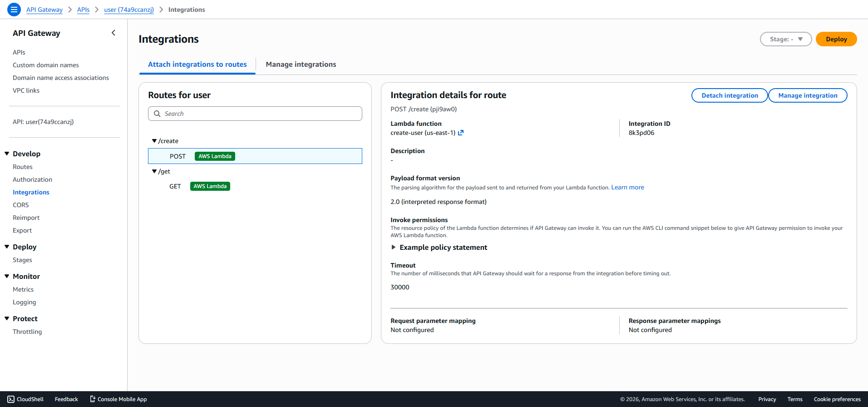Click create-user (us-east-1) function name

423,133
